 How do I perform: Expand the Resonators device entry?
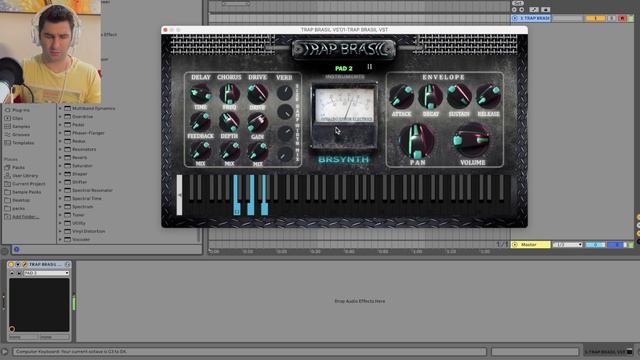(60, 149)
